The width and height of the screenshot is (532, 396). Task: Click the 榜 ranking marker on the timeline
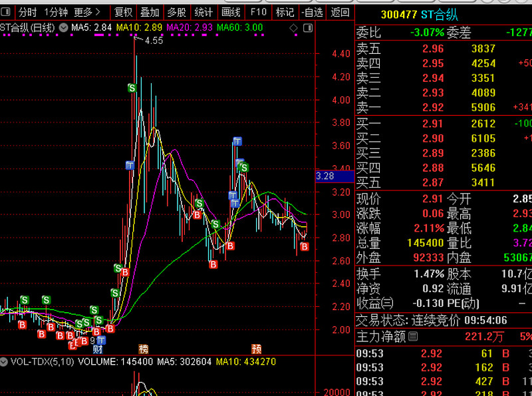click(x=144, y=349)
